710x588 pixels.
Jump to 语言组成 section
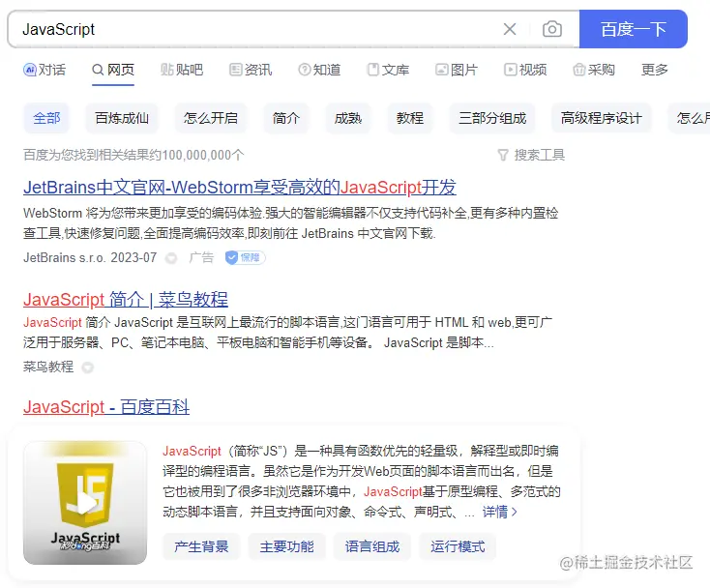click(372, 546)
